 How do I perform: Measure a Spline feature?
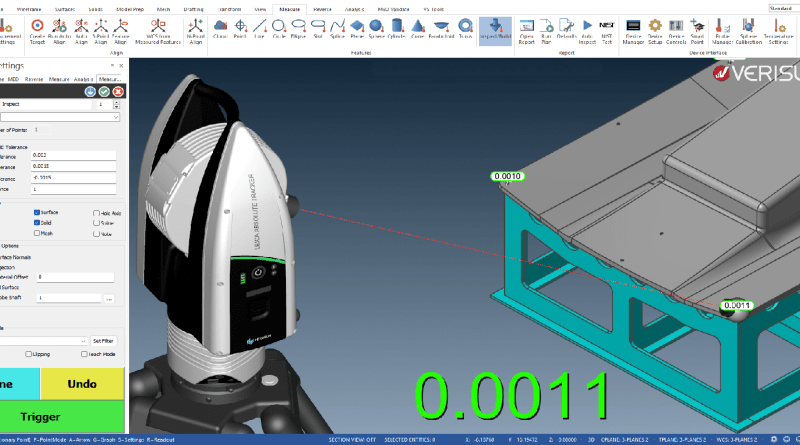point(337,29)
